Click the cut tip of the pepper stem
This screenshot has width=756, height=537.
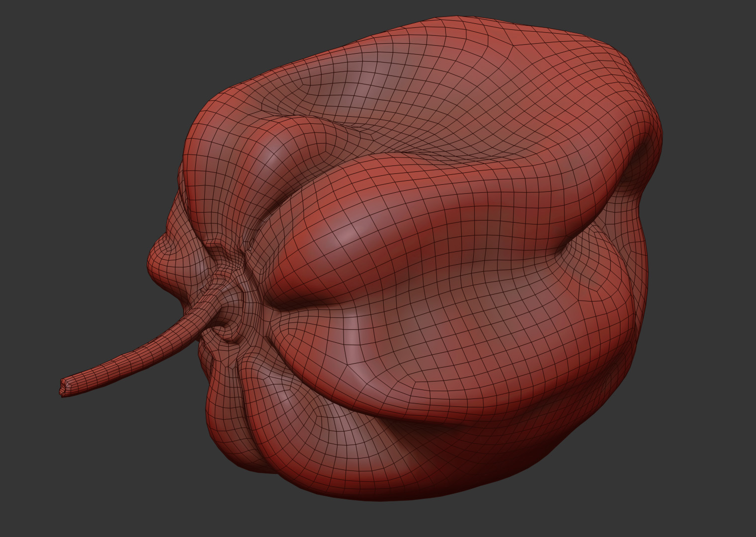click(x=64, y=387)
